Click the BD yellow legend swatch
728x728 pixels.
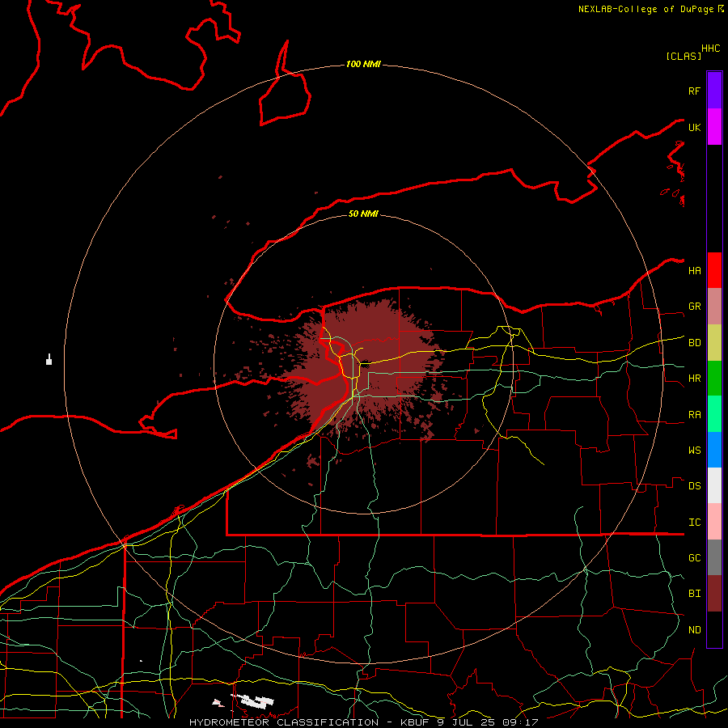714,343
